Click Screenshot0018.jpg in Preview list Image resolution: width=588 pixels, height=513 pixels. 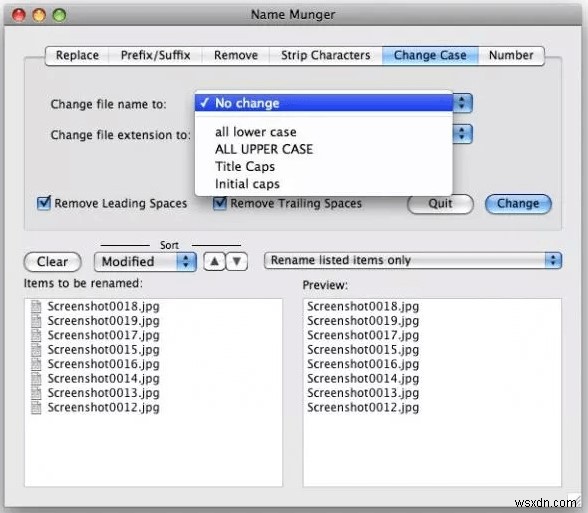pos(363,306)
